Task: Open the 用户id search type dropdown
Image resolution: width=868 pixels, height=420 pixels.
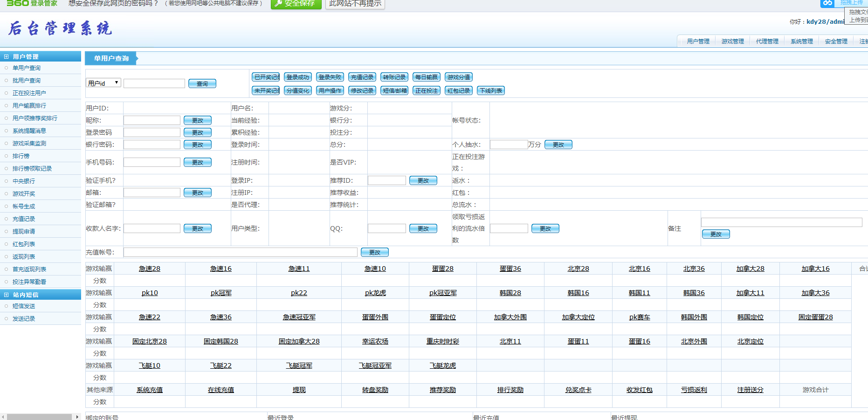Action: [x=103, y=83]
